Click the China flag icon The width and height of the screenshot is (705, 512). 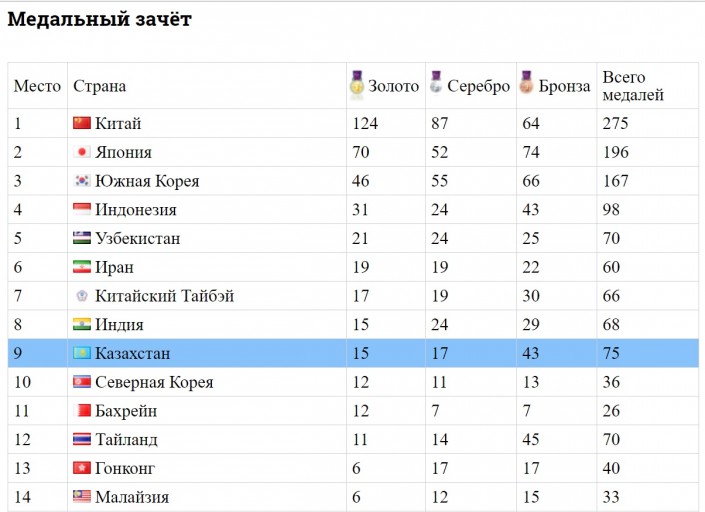82,124
